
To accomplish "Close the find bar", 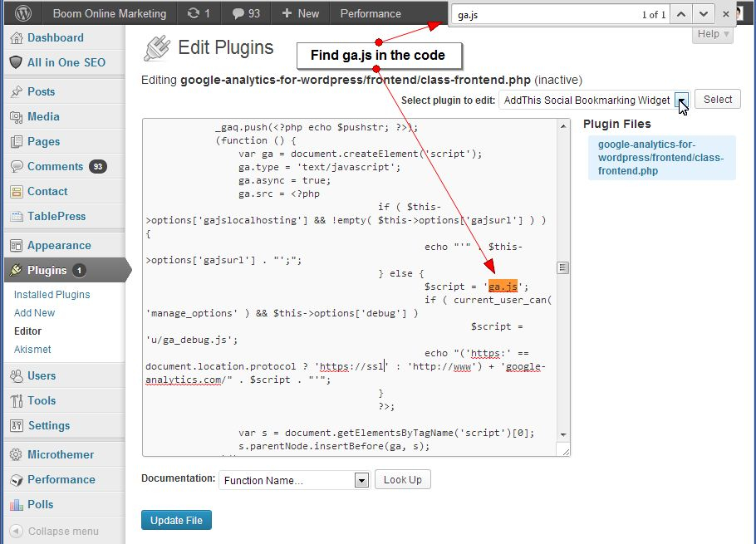I will pos(726,14).
